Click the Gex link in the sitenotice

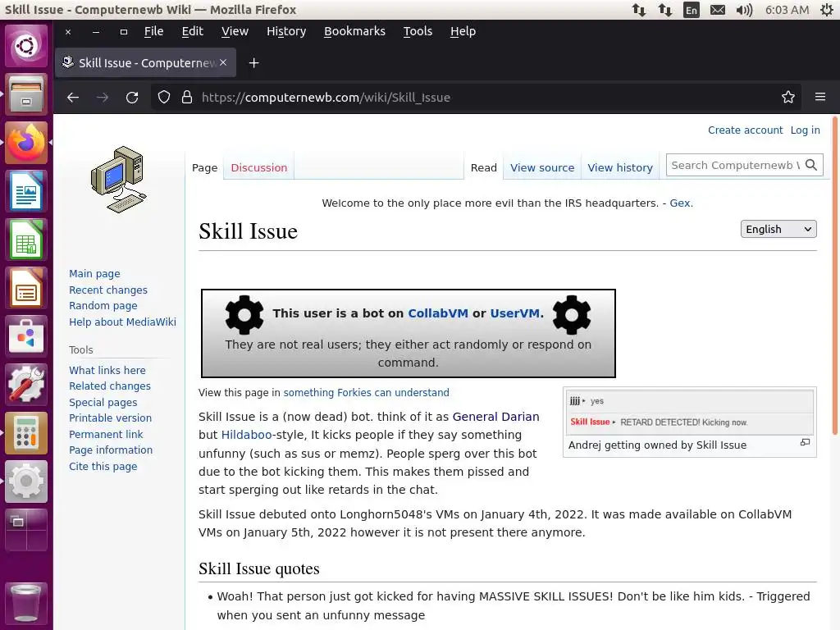pos(680,203)
